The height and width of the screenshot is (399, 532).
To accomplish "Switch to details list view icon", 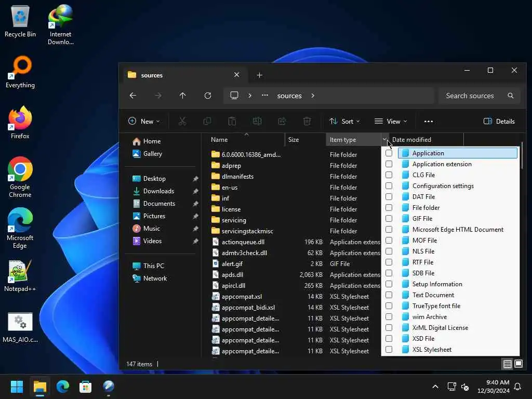I will tap(507, 364).
